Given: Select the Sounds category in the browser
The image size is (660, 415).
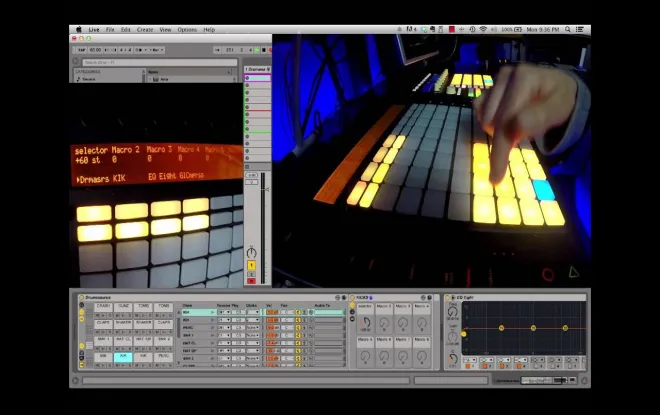Looking at the screenshot, I should [x=88, y=79].
